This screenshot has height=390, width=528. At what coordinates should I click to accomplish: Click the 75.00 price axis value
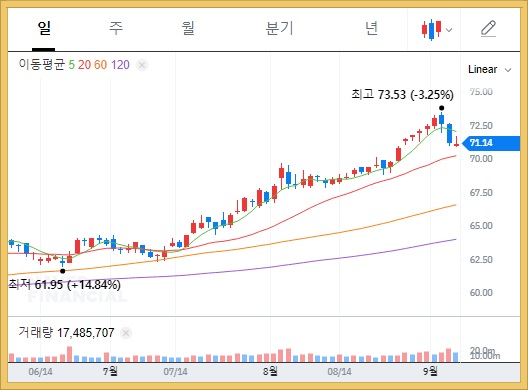pos(481,92)
